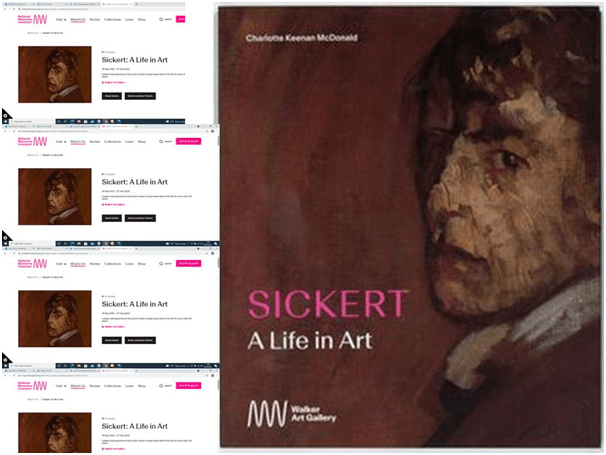This screenshot has width=606, height=455.
Task: Expand the Visit dropdown in the third capture
Action: (61, 264)
